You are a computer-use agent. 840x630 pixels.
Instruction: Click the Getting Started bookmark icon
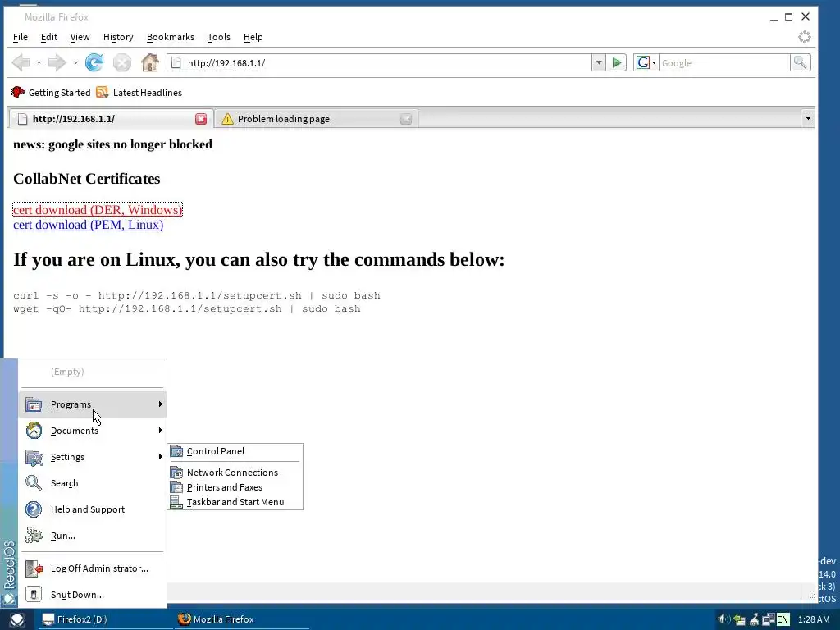[18, 92]
